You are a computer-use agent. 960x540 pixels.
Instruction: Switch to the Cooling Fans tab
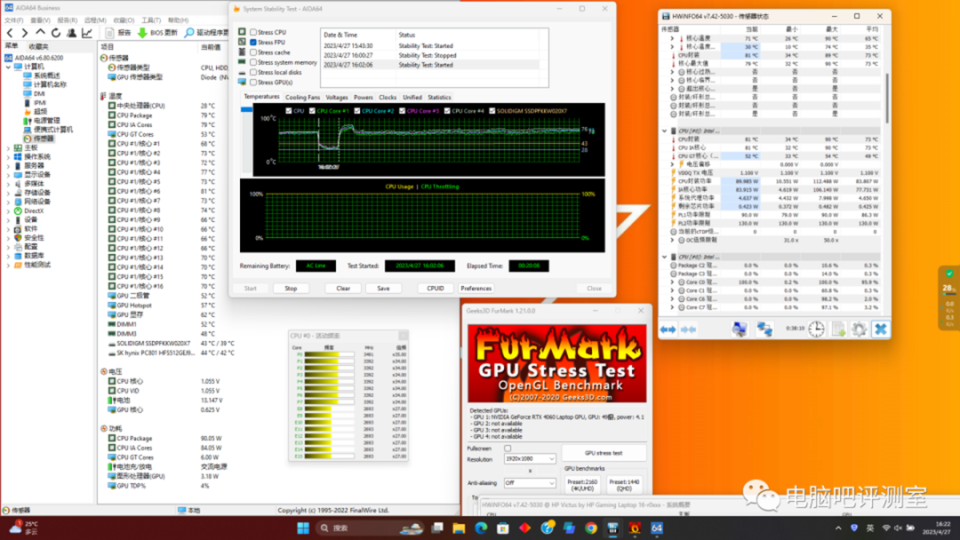pyautogui.click(x=302, y=97)
